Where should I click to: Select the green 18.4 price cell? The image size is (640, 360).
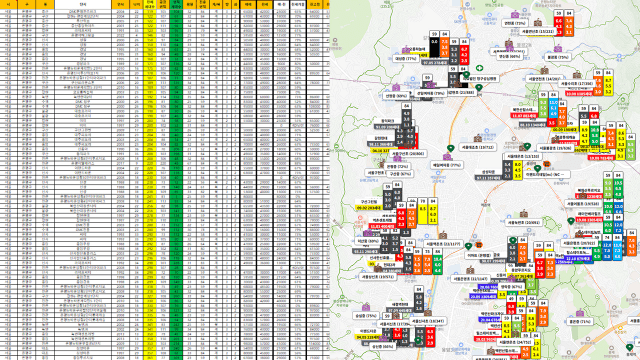click(438, 259)
